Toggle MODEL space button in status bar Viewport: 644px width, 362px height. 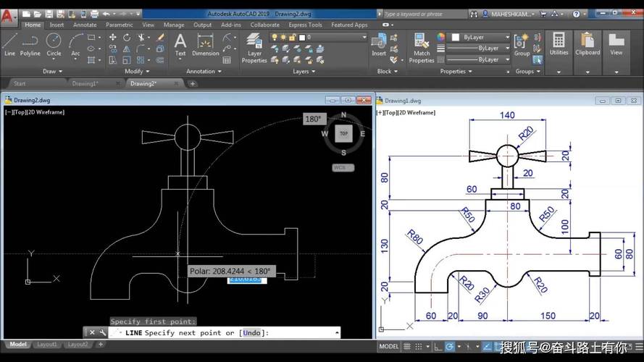click(389, 347)
